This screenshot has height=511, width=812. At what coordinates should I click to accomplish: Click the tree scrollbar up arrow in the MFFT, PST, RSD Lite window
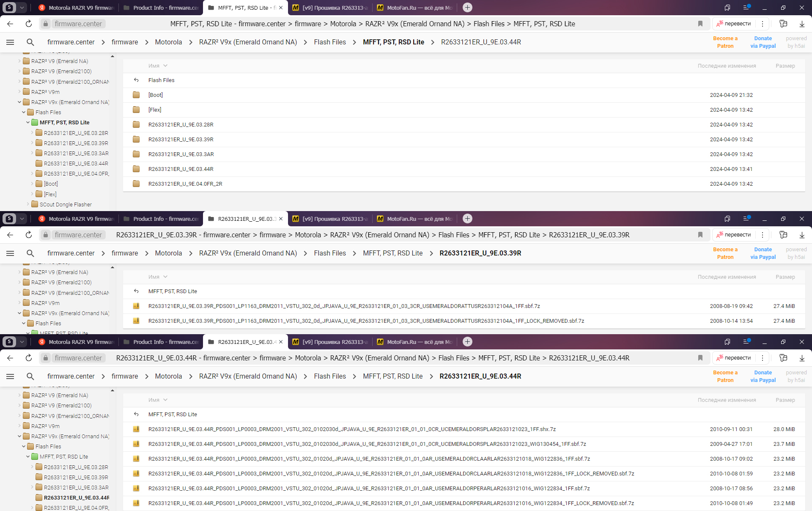pos(112,56)
